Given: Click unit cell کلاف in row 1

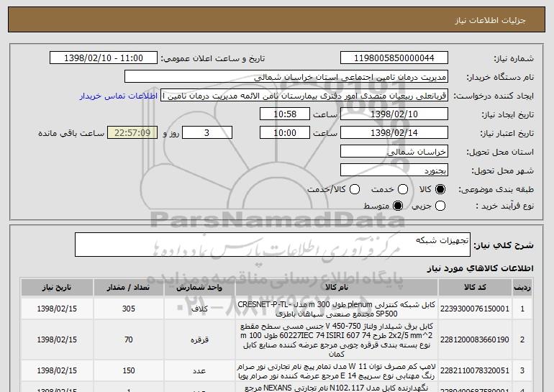Looking at the screenshot, I should [199, 309].
